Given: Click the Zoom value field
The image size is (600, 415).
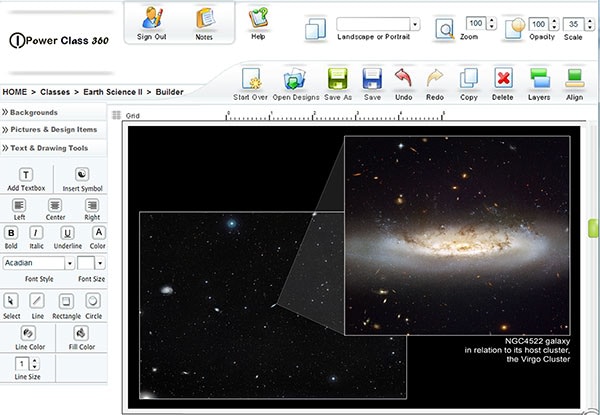Looking at the screenshot, I should tap(476, 23).
